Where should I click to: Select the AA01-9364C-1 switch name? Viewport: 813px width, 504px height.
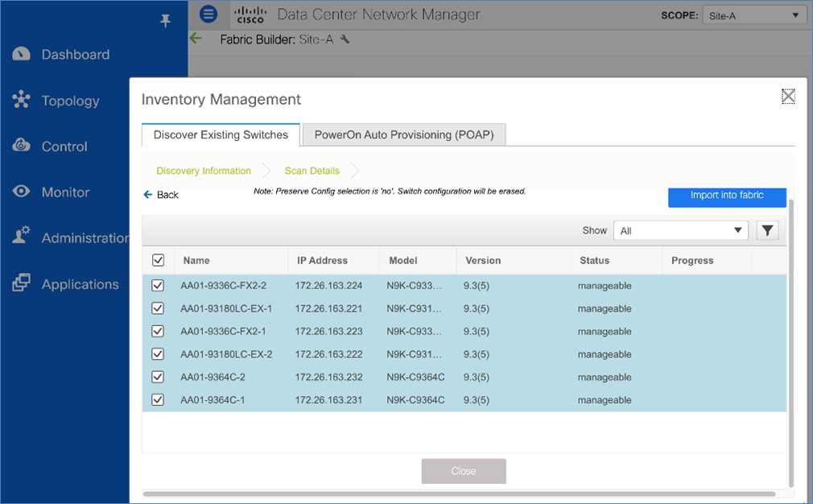tap(213, 400)
